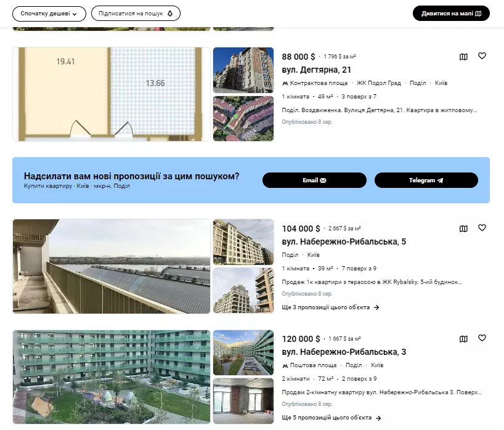Subscribe to new offers via Telegram
The image size is (504, 430).
pos(426,181)
